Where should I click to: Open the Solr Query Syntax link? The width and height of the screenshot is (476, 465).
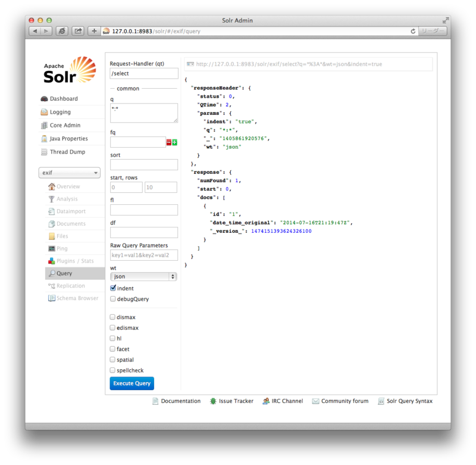pos(405,401)
